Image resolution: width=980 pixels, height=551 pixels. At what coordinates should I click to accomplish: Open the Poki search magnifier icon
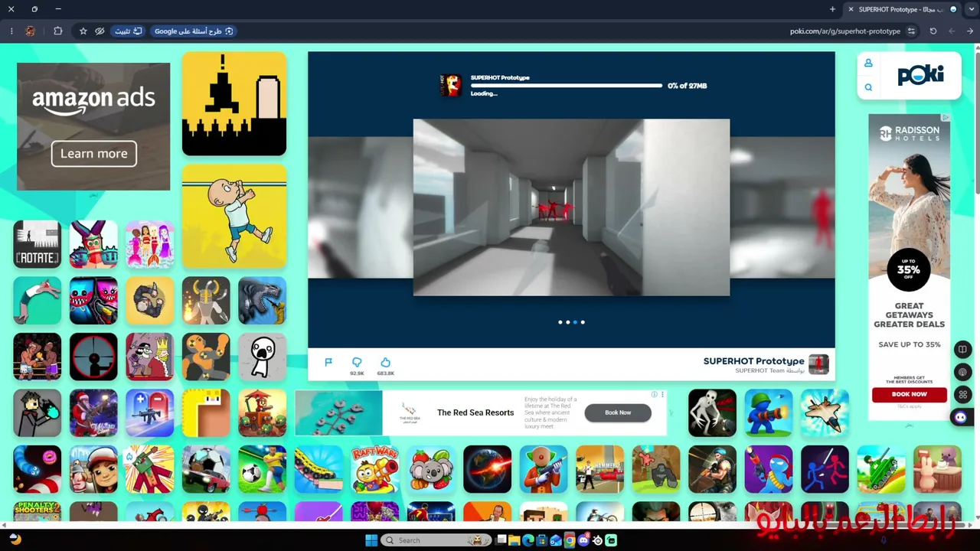(x=868, y=87)
